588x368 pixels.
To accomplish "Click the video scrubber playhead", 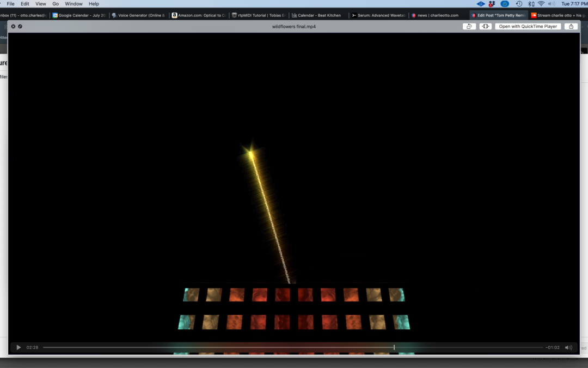I will click(x=394, y=347).
